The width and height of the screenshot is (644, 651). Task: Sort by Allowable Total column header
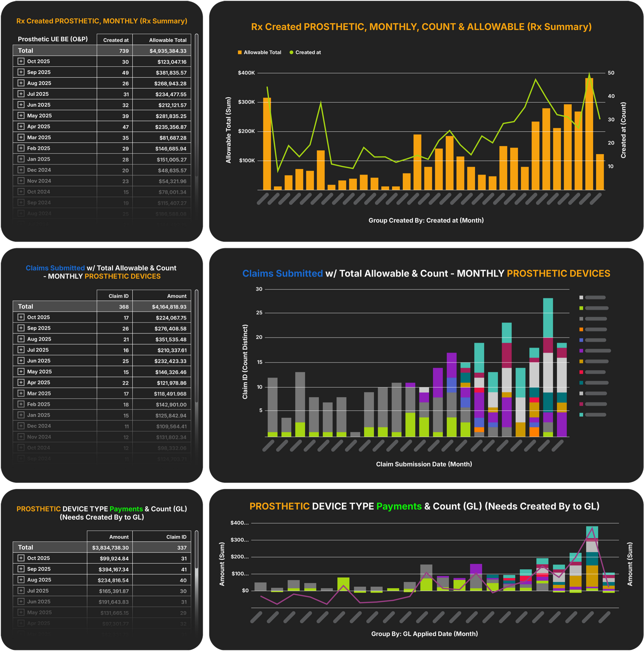point(167,40)
